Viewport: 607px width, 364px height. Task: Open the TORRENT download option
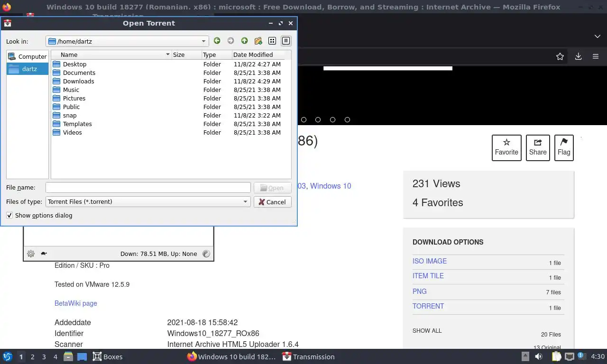point(428,306)
